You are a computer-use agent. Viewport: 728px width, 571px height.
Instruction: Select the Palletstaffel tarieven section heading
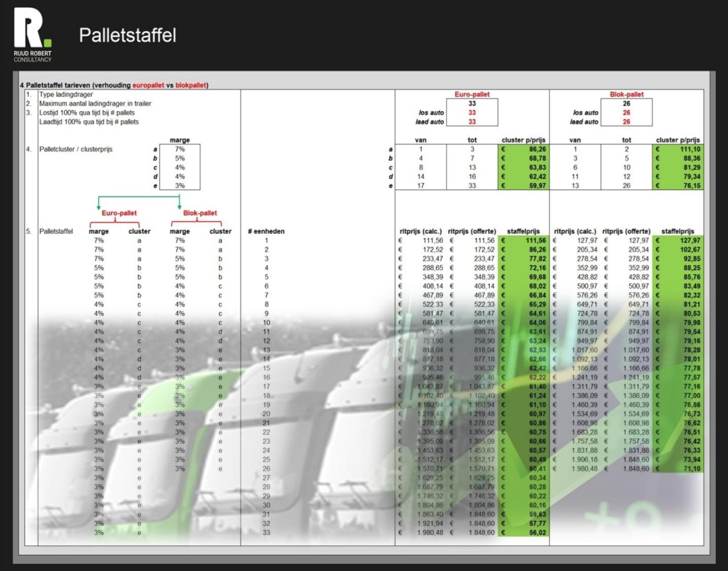click(117, 86)
